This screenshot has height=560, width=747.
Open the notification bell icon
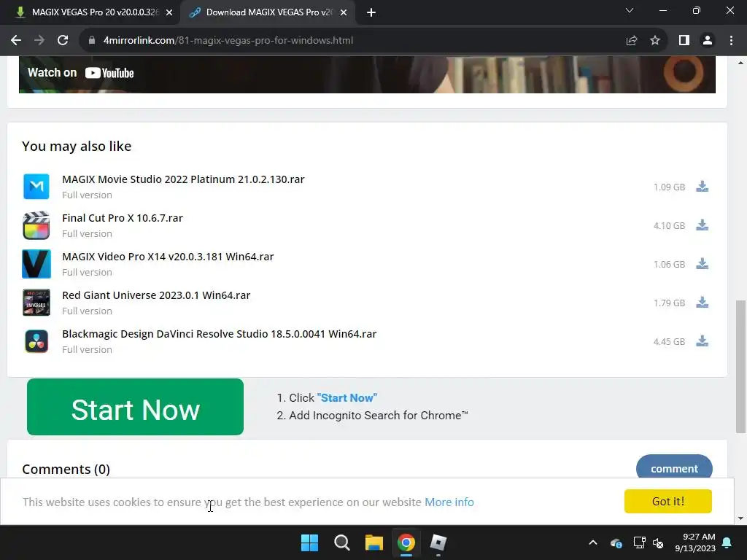pyautogui.click(x=727, y=542)
